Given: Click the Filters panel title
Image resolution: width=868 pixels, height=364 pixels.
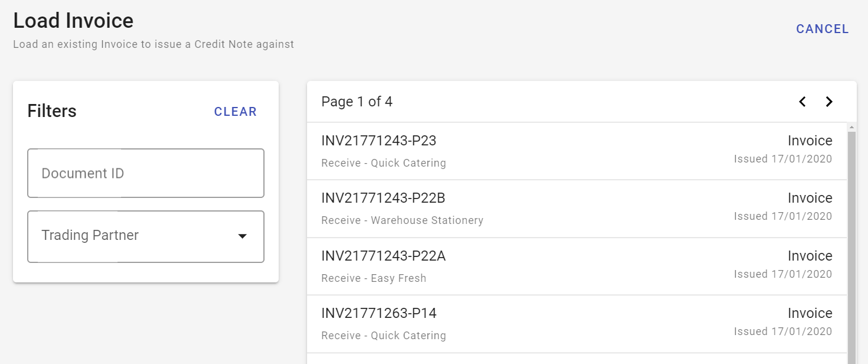Looking at the screenshot, I should pyautogui.click(x=51, y=111).
